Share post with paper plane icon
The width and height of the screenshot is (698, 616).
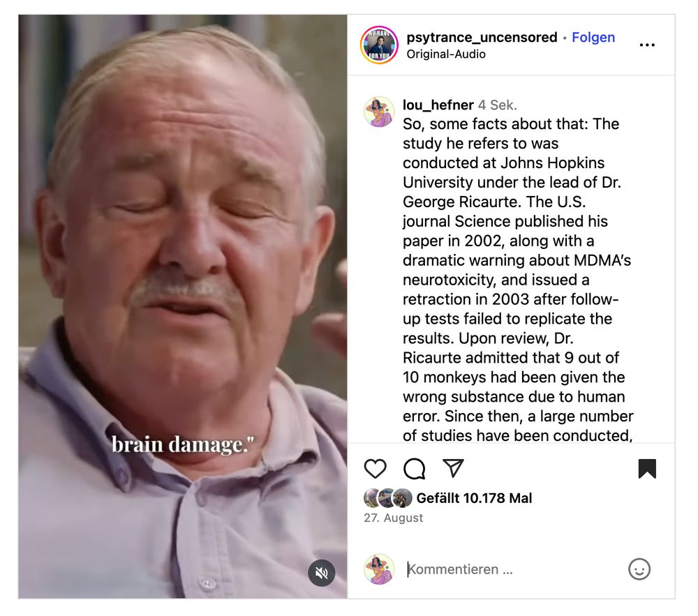click(x=453, y=468)
